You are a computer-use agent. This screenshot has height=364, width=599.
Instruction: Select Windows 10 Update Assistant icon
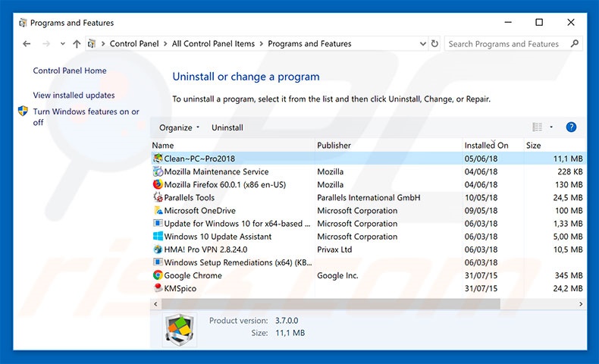pyautogui.click(x=158, y=236)
